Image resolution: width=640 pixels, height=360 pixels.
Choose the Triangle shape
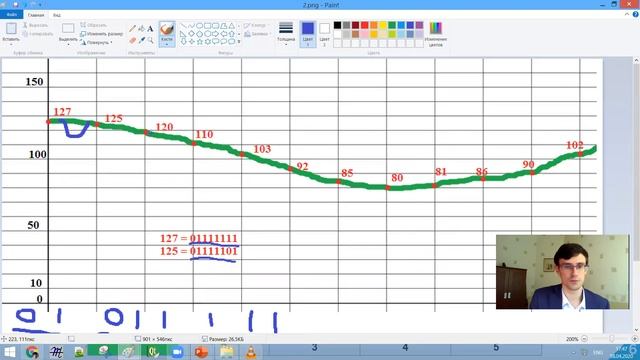(x=232, y=26)
